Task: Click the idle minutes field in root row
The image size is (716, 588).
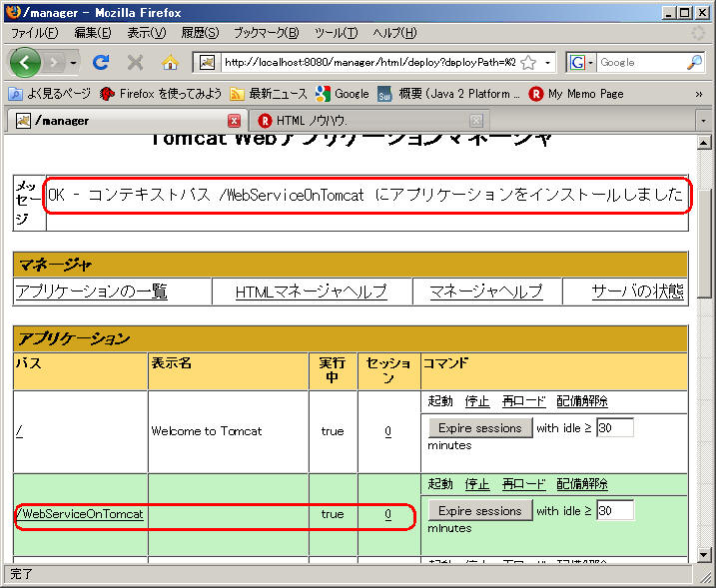Action: click(x=614, y=428)
